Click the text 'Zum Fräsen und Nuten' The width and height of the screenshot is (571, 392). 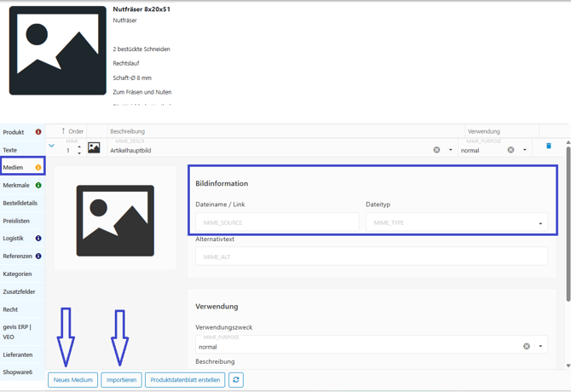[142, 92]
